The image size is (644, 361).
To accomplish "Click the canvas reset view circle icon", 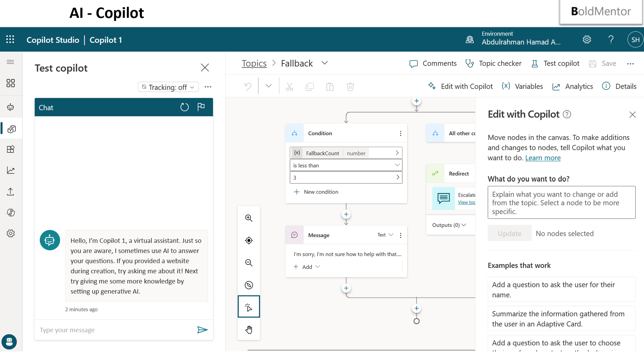I will tap(249, 285).
